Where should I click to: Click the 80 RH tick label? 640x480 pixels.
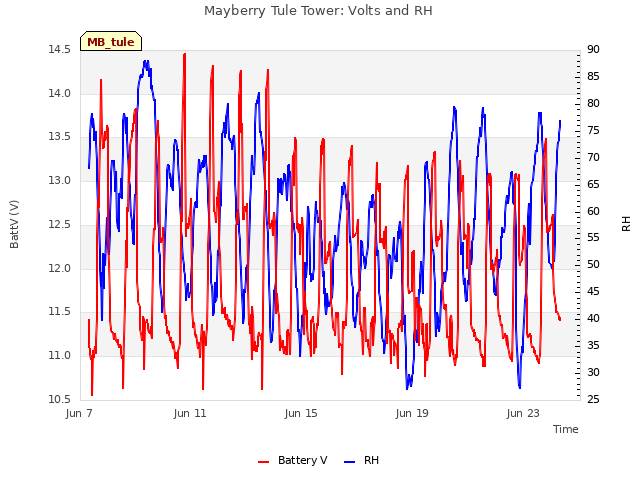593,104
